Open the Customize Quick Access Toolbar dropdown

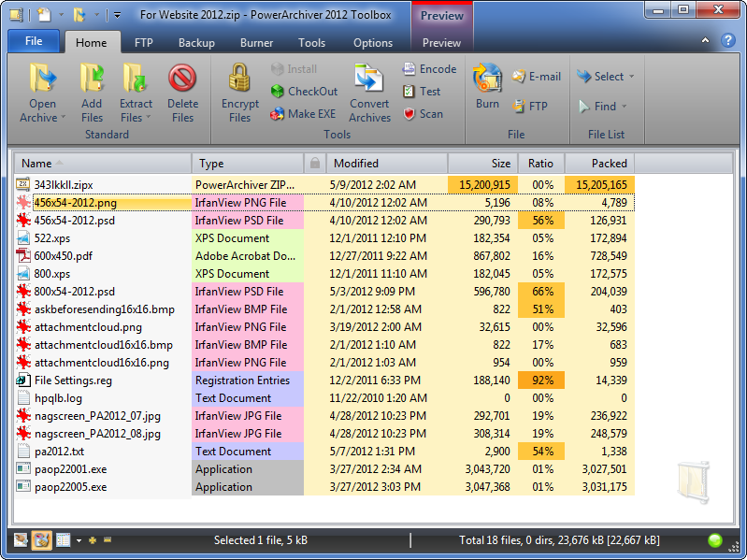pos(117,15)
